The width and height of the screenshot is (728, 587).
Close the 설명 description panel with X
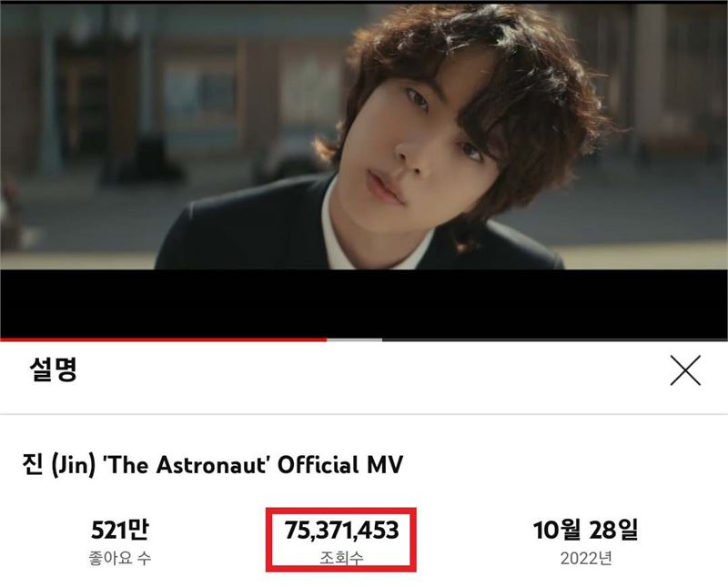click(x=685, y=370)
